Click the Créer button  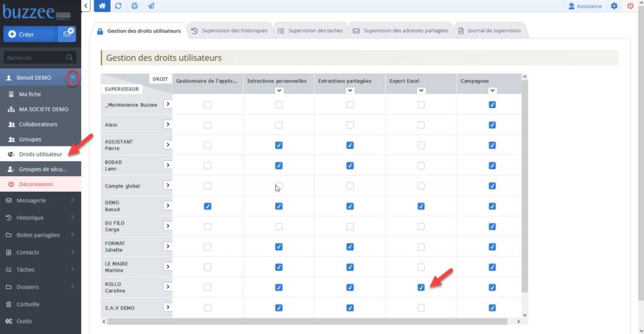coord(30,34)
